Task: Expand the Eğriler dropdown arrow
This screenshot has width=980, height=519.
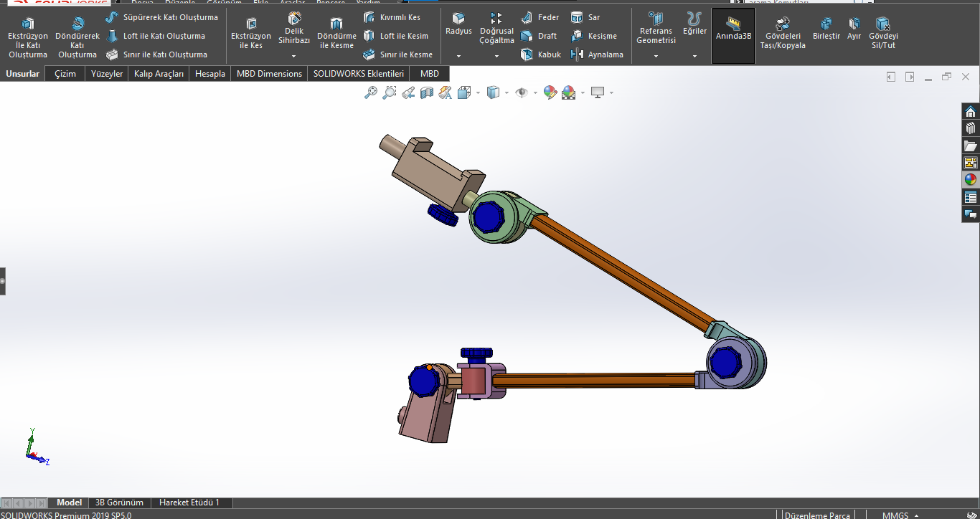Action: coord(694,56)
